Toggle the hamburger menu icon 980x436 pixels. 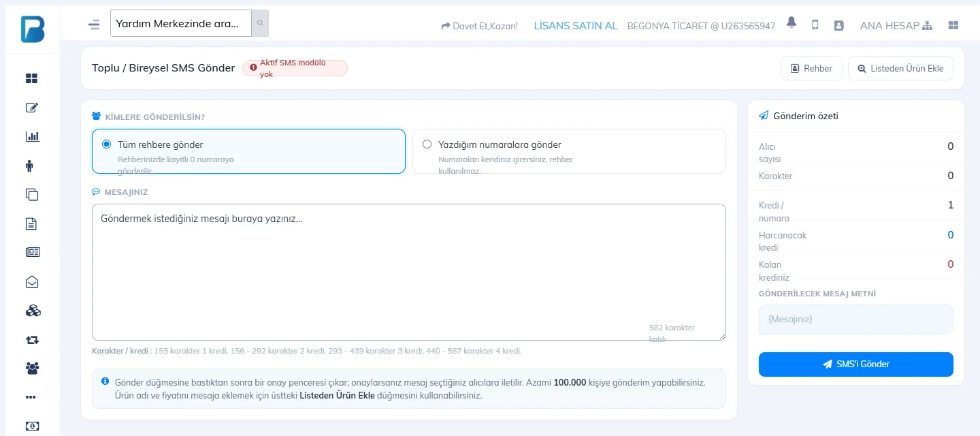[x=94, y=25]
